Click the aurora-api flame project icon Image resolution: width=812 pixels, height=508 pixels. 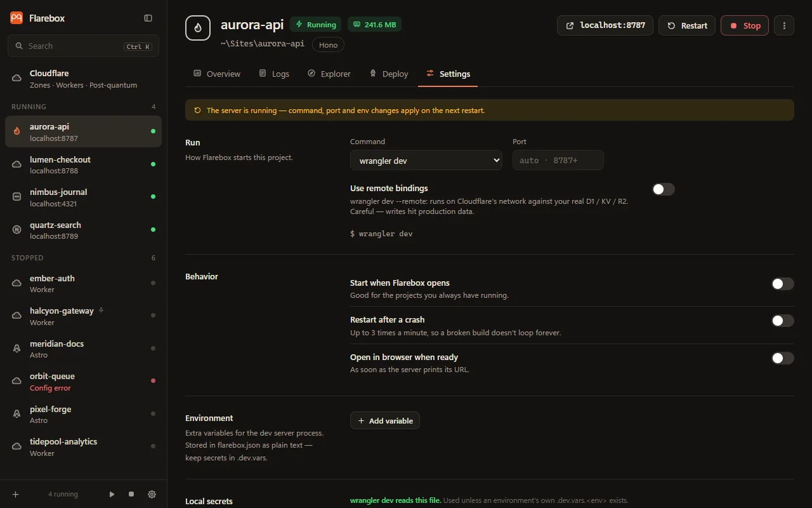(x=198, y=28)
